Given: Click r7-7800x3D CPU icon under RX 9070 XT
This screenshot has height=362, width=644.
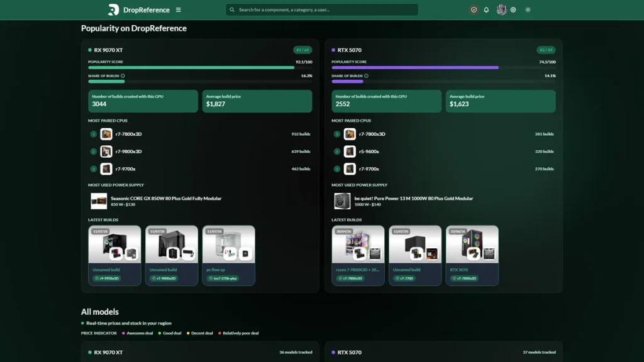Looking at the screenshot, I should click(x=106, y=134).
